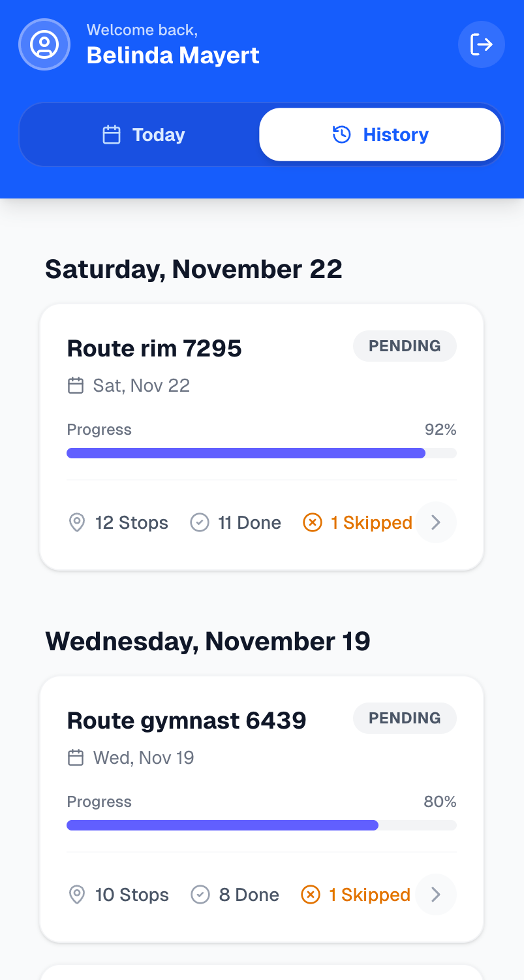The width and height of the screenshot is (524, 980).
Task: Click the Saturday, November 22 heading
Action: [x=193, y=268]
